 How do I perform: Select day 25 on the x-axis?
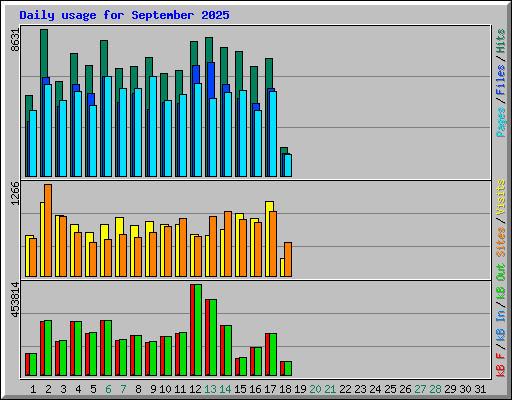390,389
